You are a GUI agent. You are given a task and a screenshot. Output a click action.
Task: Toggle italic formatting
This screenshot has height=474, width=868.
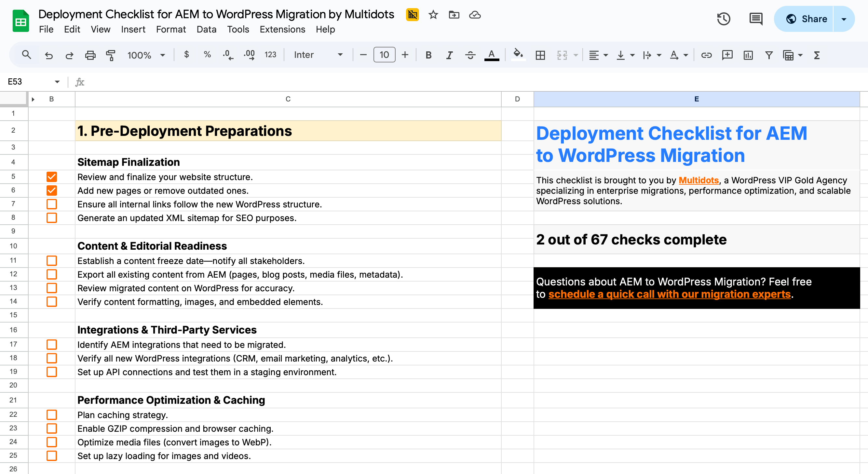click(449, 55)
